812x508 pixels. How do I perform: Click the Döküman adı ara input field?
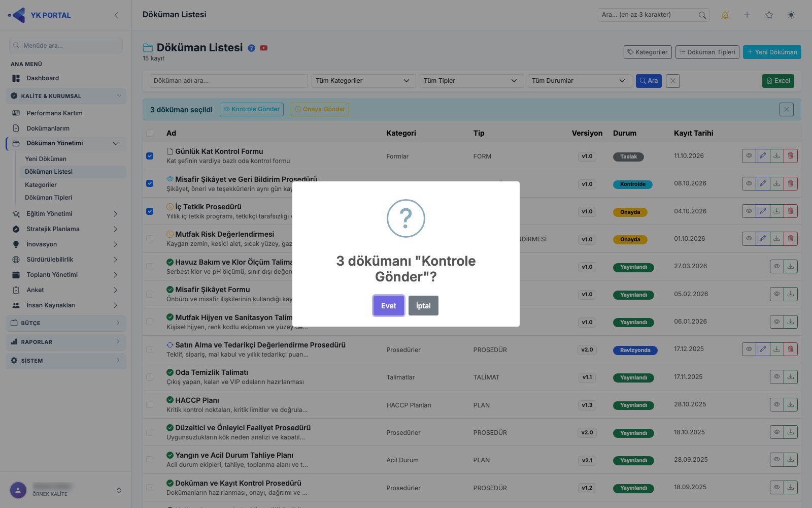229,81
